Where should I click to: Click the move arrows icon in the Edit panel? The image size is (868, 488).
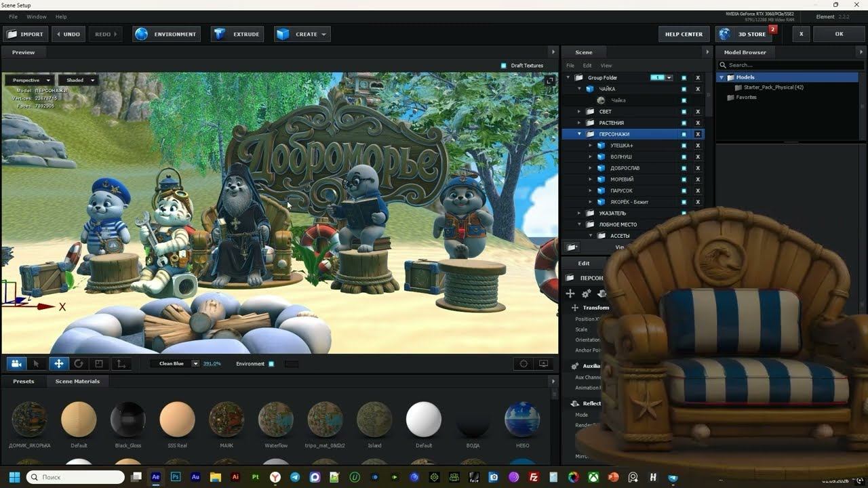tap(570, 293)
